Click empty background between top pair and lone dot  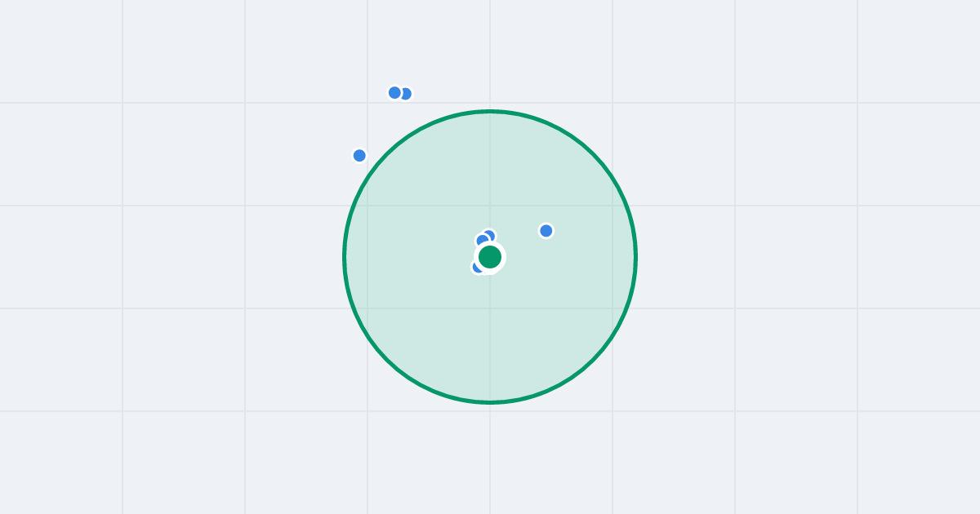[x=377, y=124]
